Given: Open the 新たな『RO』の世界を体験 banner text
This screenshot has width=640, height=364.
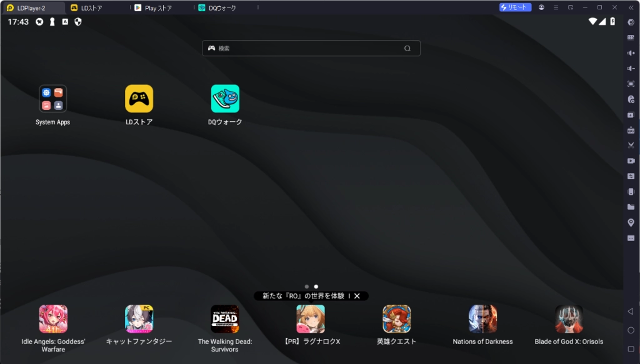Looking at the screenshot, I should (x=303, y=296).
